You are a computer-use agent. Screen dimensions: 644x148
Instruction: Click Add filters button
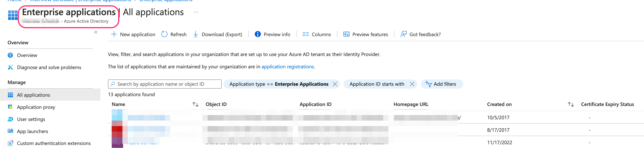[x=442, y=84]
